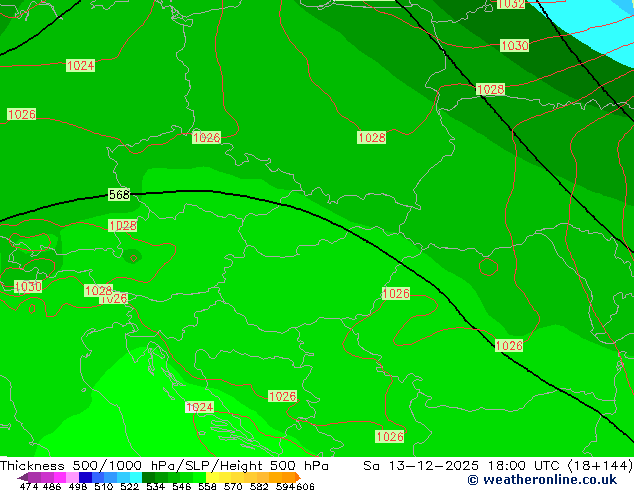634x490 pixels.
Task: Click the 1026 label directly above the 1024 Adriatic label
Action: [282, 396]
